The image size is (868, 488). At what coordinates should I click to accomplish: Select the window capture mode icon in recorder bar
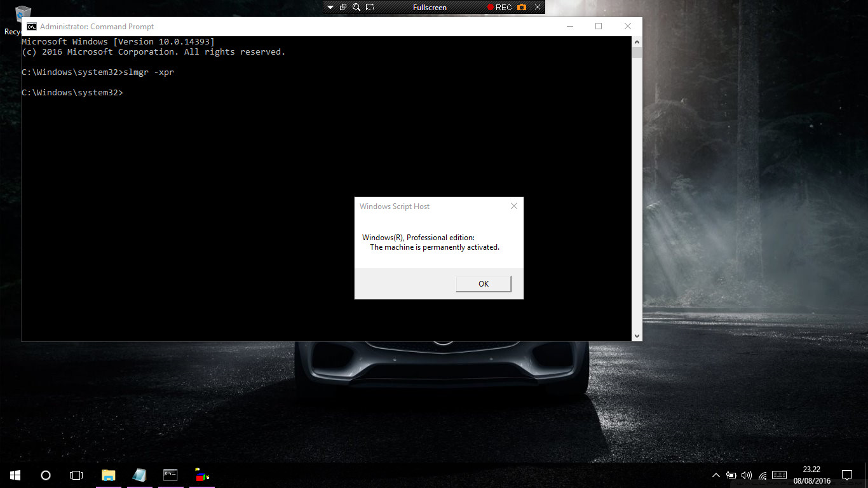pyautogui.click(x=343, y=8)
